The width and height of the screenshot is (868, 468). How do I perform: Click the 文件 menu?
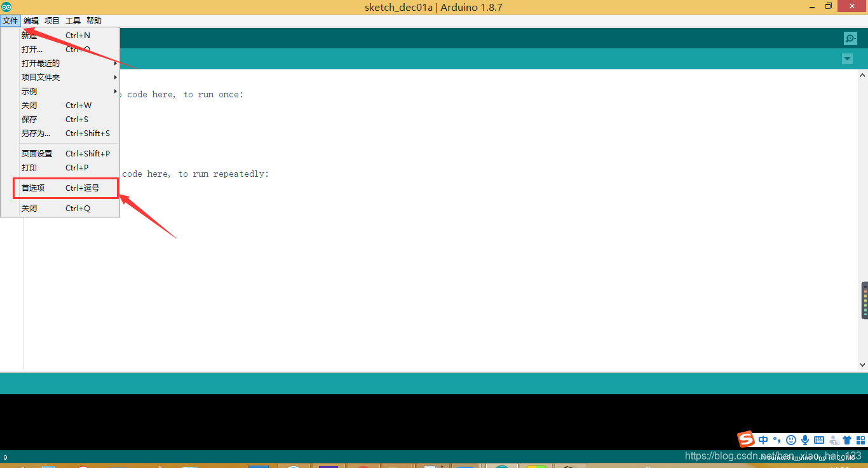(10, 21)
